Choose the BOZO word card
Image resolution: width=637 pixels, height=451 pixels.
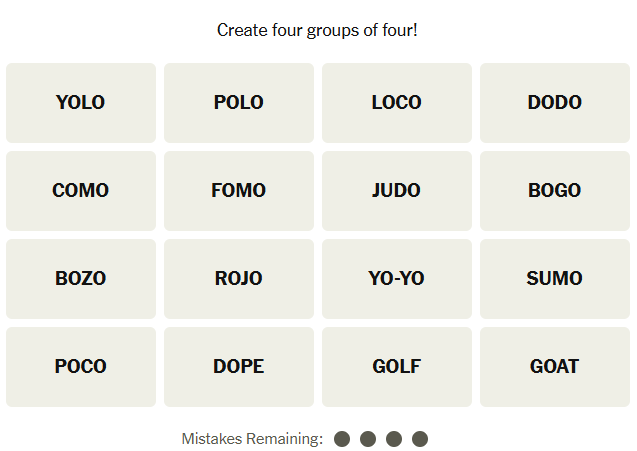(81, 279)
